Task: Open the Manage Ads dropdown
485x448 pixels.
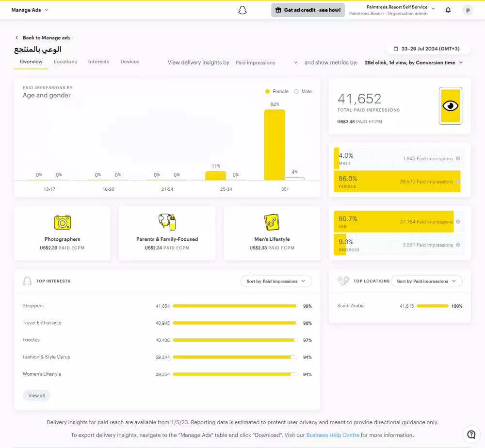Action: (30, 10)
